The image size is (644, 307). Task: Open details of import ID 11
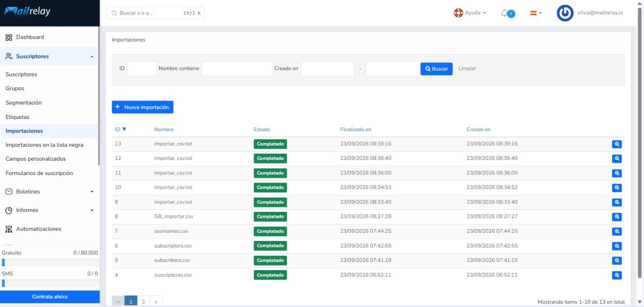click(x=617, y=173)
